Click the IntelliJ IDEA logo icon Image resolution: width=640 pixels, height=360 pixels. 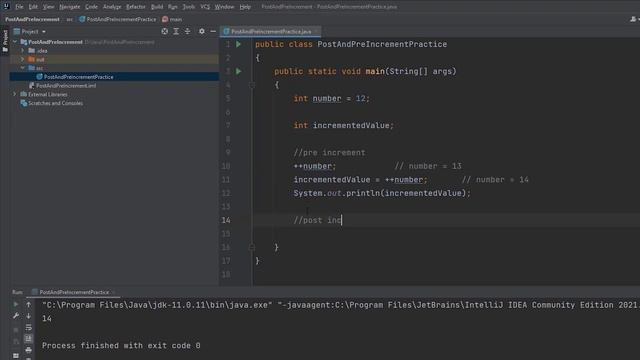(x=6, y=6)
